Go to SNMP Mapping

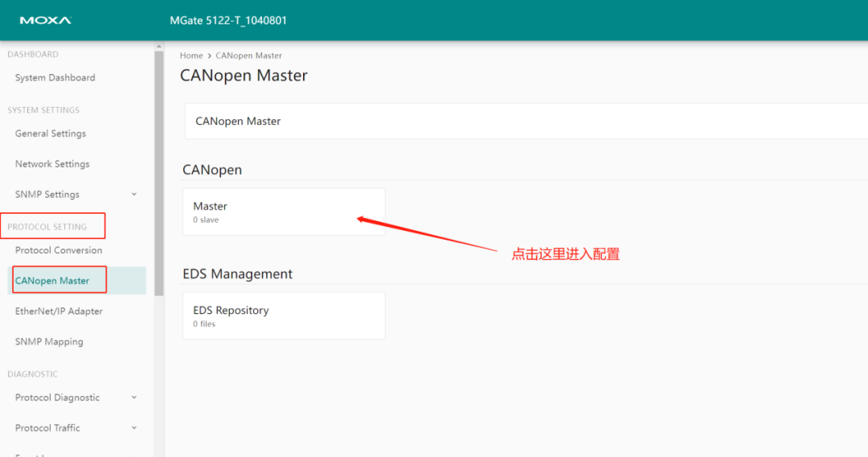(x=49, y=342)
